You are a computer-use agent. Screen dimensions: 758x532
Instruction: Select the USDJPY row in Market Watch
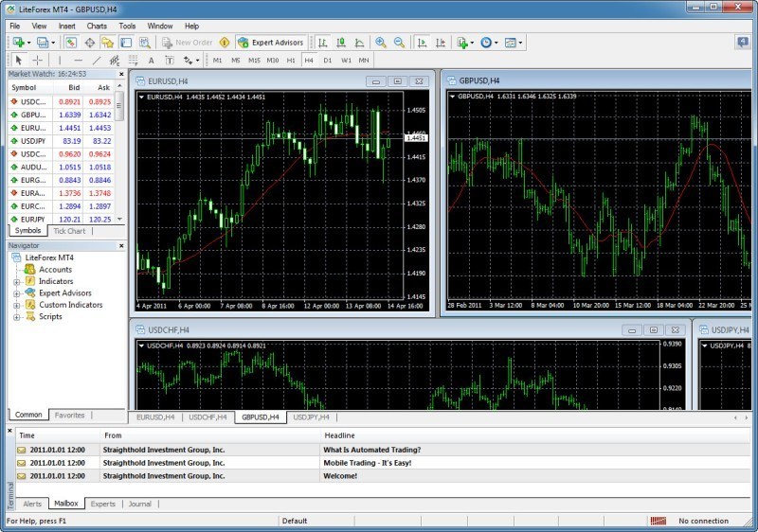tap(62, 141)
